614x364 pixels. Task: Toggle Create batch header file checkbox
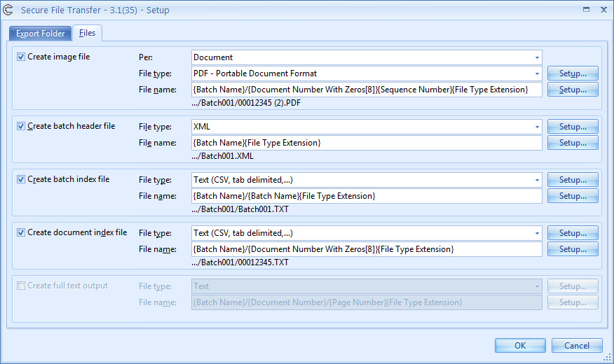21,126
